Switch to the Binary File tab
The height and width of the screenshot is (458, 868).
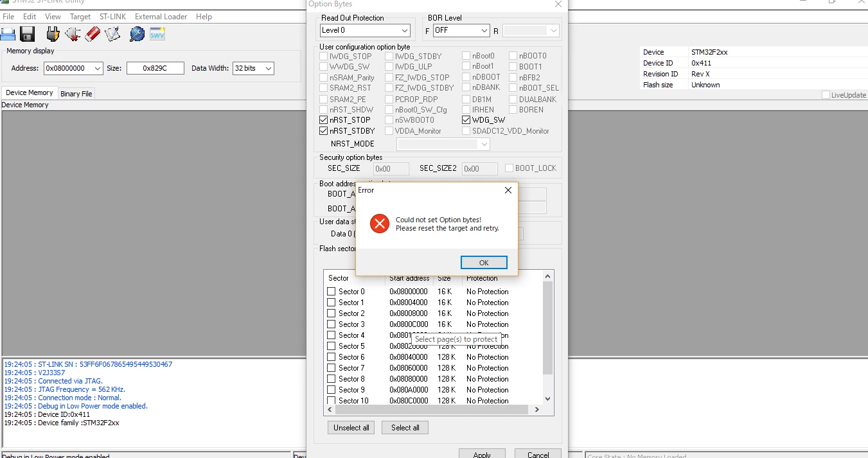[x=76, y=94]
